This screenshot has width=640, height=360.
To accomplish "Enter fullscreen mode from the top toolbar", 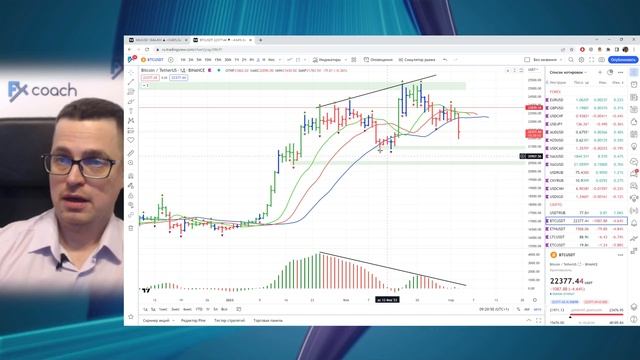I will (x=591, y=60).
